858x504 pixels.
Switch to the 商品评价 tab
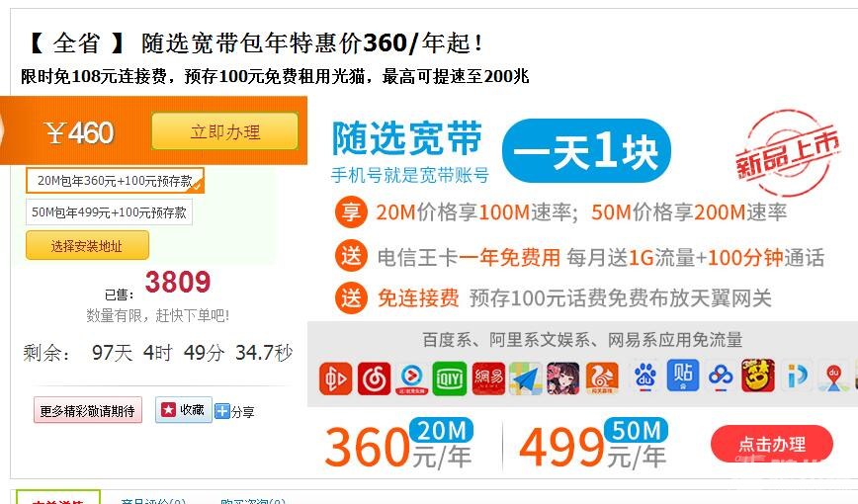click(x=152, y=500)
